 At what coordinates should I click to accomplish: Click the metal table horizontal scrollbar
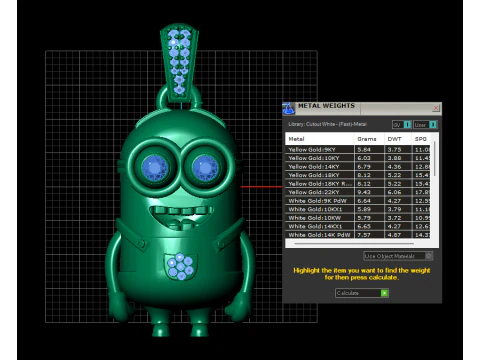pyautogui.click(x=354, y=244)
